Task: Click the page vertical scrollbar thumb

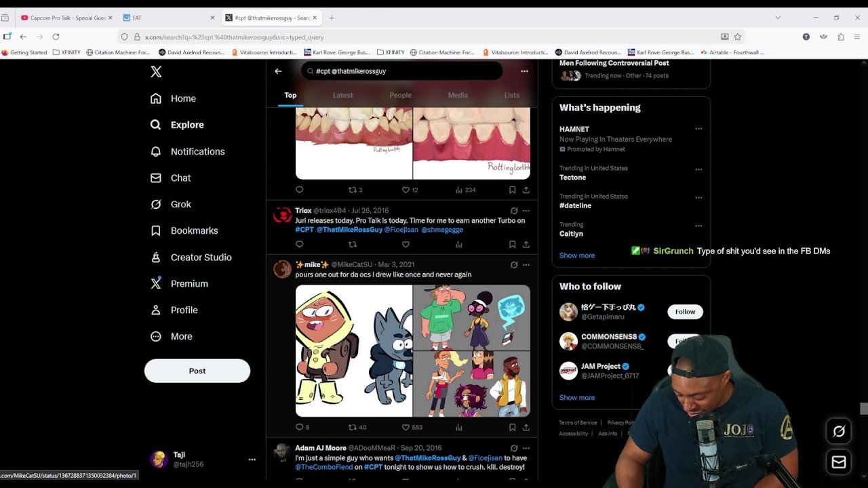Action: (x=863, y=408)
